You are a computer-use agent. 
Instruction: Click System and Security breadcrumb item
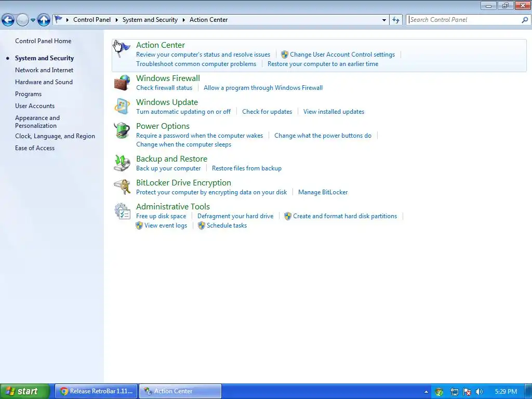pos(150,20)
